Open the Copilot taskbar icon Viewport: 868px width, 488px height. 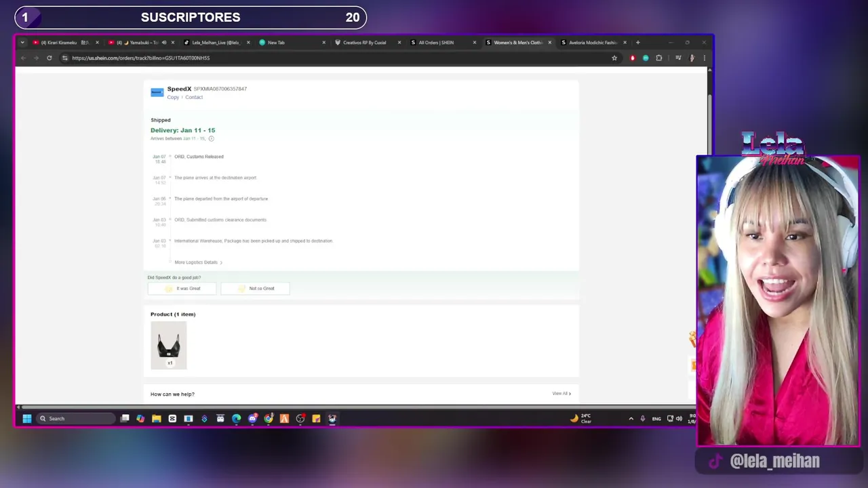point(140,419)
